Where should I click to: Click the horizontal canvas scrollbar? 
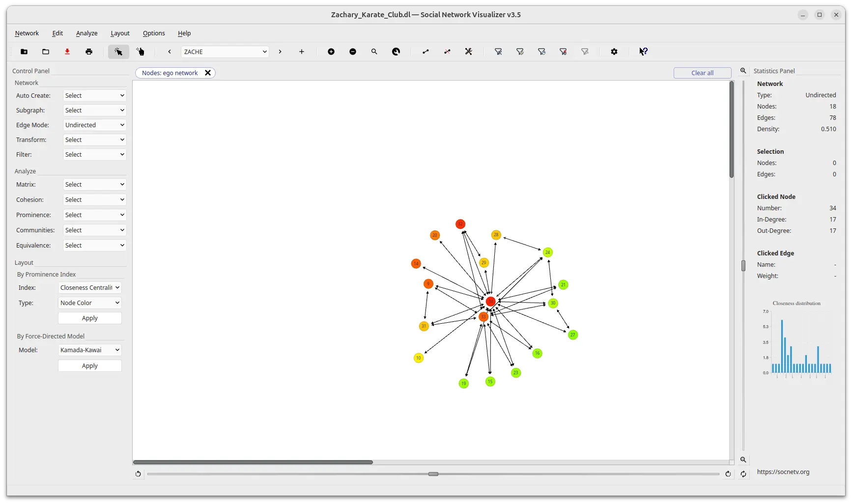coord(253,462)
